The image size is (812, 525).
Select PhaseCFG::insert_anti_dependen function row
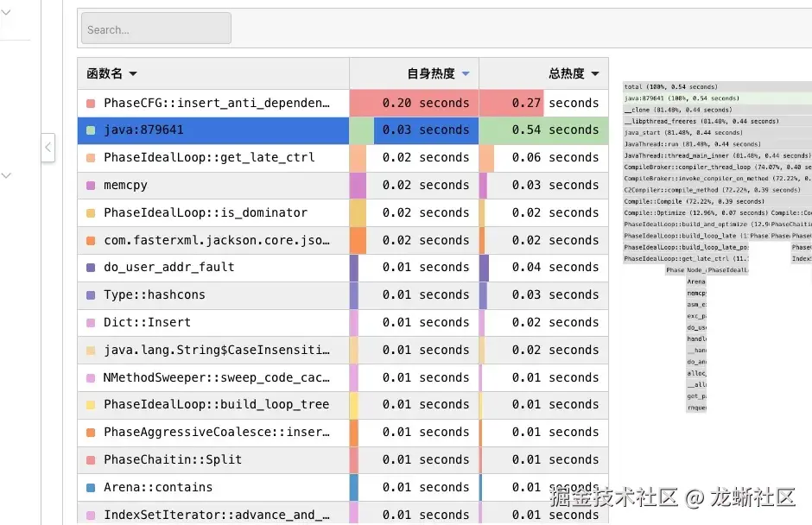[x=343, y=103]
